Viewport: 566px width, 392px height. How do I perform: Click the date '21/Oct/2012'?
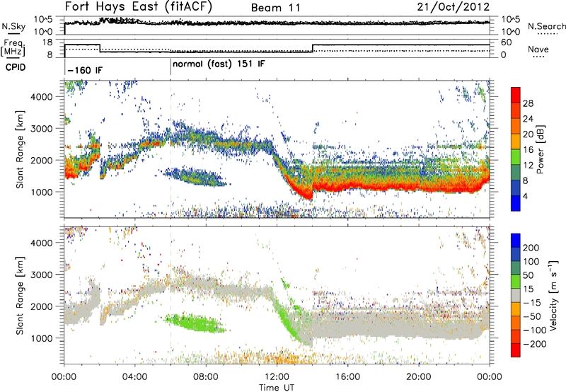(454, 7)
